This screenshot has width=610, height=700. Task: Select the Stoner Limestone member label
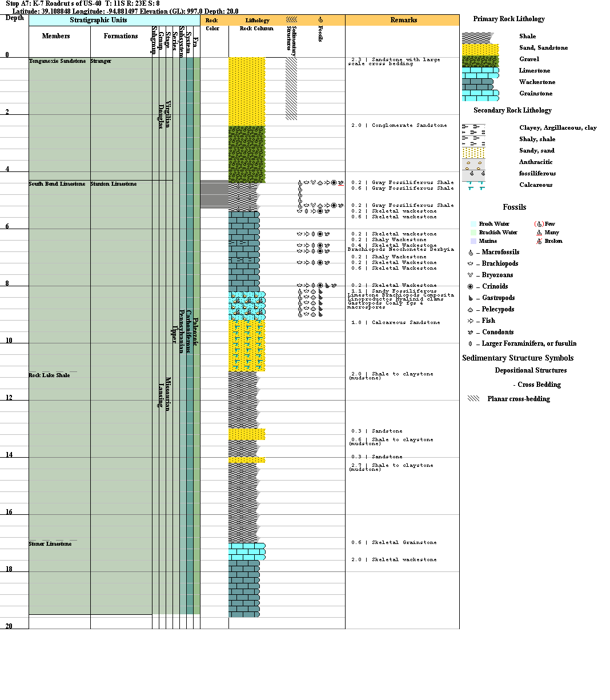50,544
